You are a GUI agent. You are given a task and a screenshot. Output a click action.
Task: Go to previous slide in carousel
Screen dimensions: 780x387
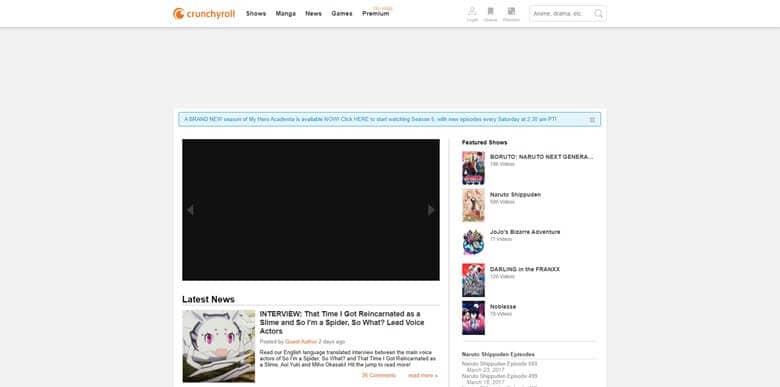(190, 210)
